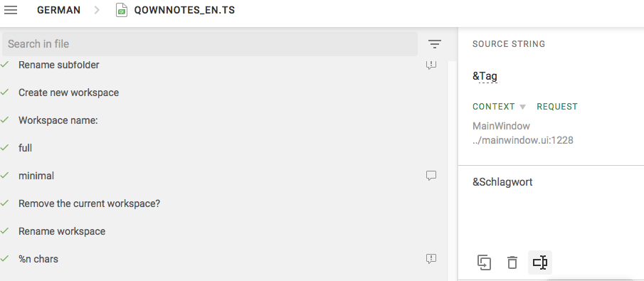
Task: Open the issue comment icon on %n chars row
Action: pyautogui.click(x=431, y=259)
